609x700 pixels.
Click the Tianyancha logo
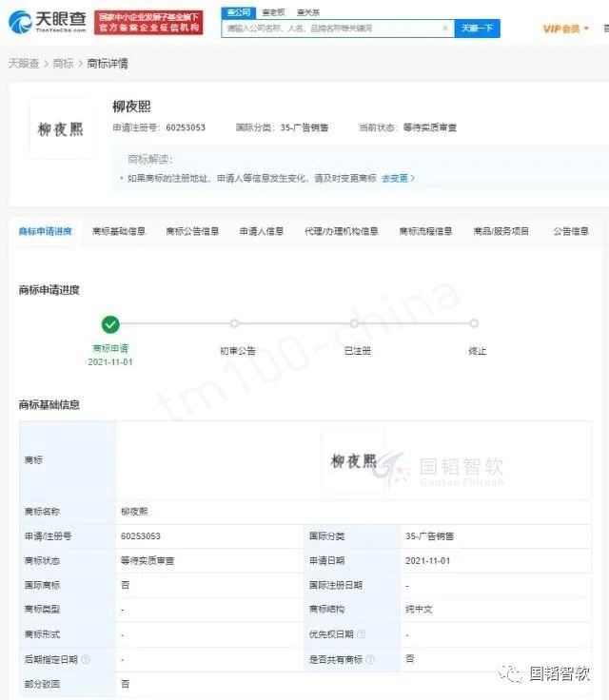[x=48, y=22]
